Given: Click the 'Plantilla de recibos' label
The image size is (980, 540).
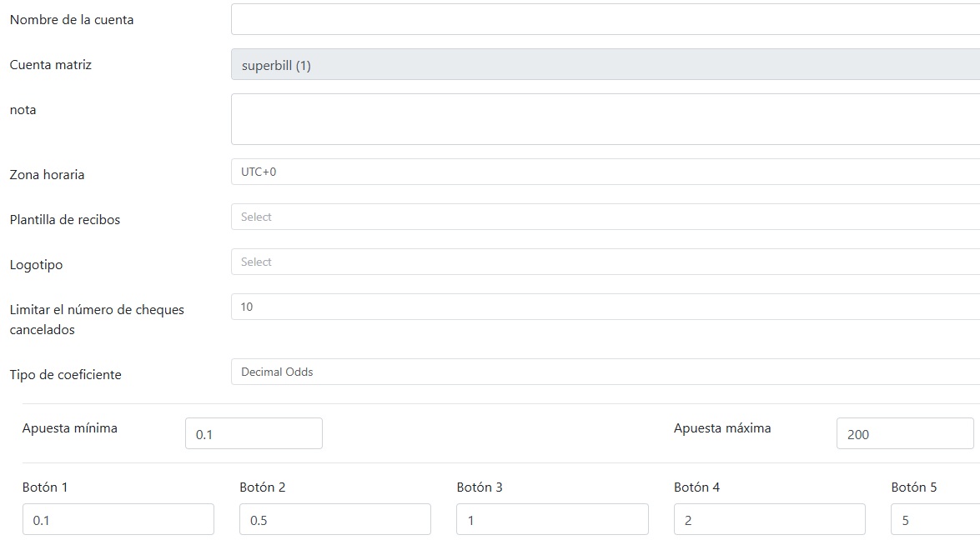Looking at the screenshot, I should [x=65, y=220].
